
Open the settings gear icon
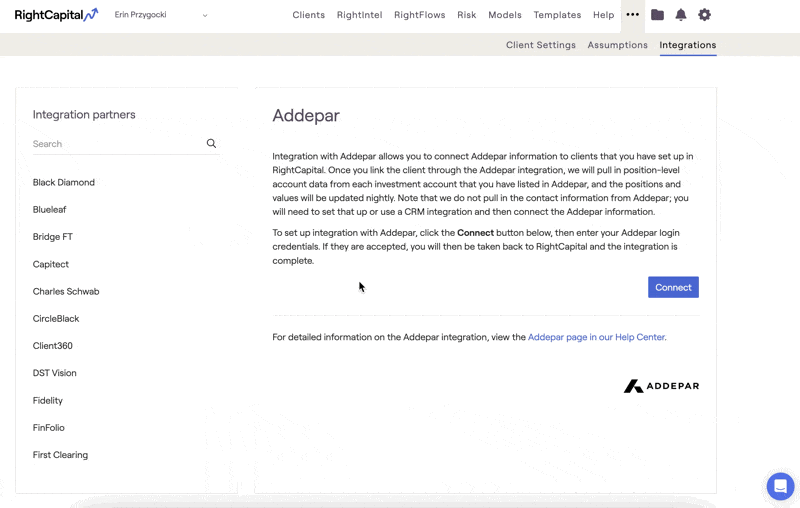click(704, 15)
